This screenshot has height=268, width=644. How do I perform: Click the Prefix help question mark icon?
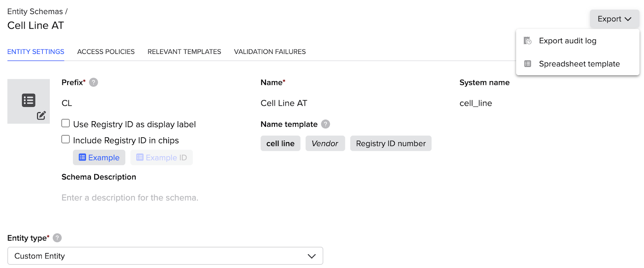tap(93, 82)
